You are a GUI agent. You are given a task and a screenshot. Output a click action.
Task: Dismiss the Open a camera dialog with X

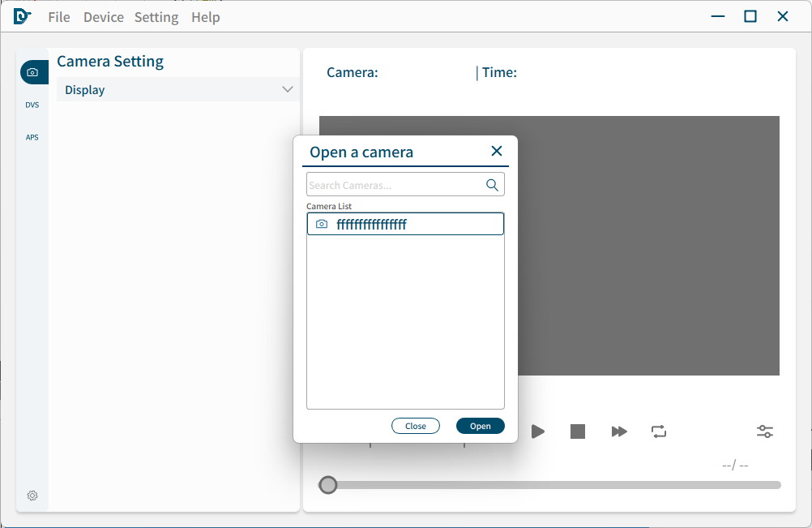coord(497,151)
